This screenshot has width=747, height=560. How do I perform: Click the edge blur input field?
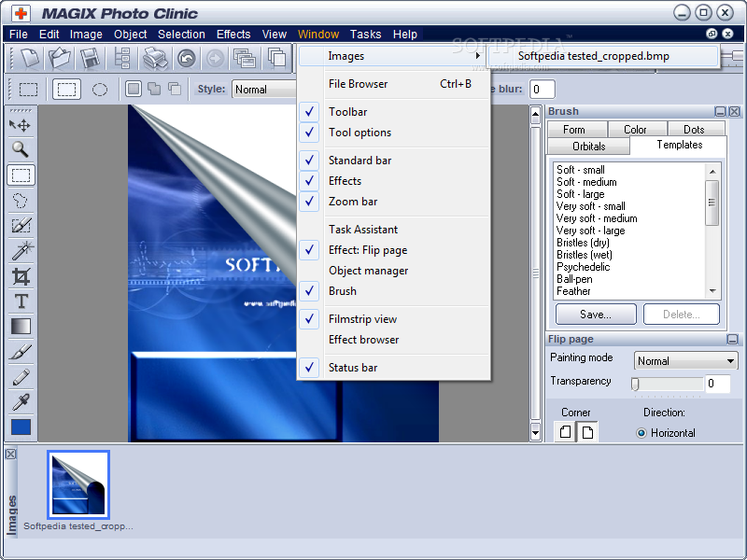point(543,90)
